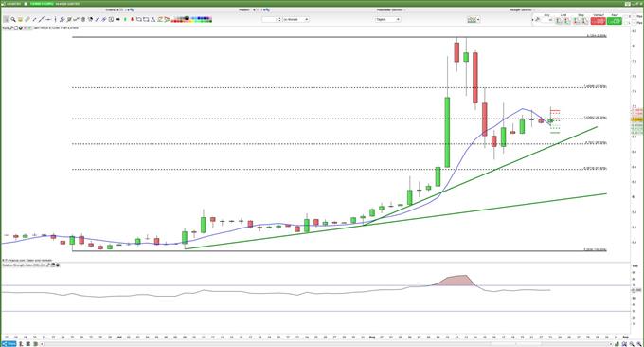Click the first limit order icon in trading panel
644x347 pixels.
(x=559, y=21)
